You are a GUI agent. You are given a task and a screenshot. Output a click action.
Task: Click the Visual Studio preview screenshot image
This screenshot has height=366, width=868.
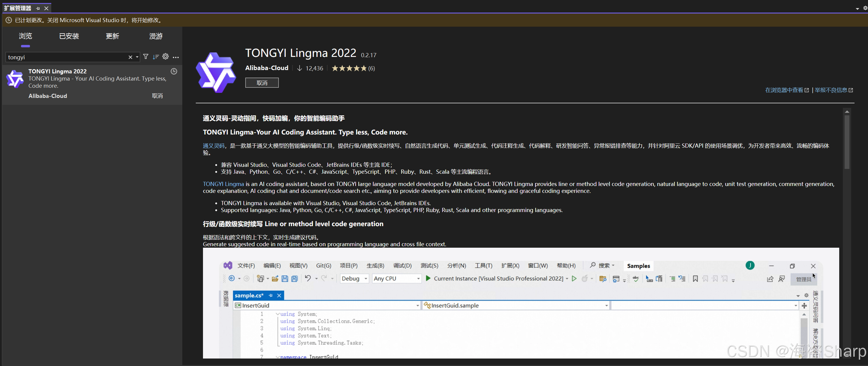(x=521, y=303)
